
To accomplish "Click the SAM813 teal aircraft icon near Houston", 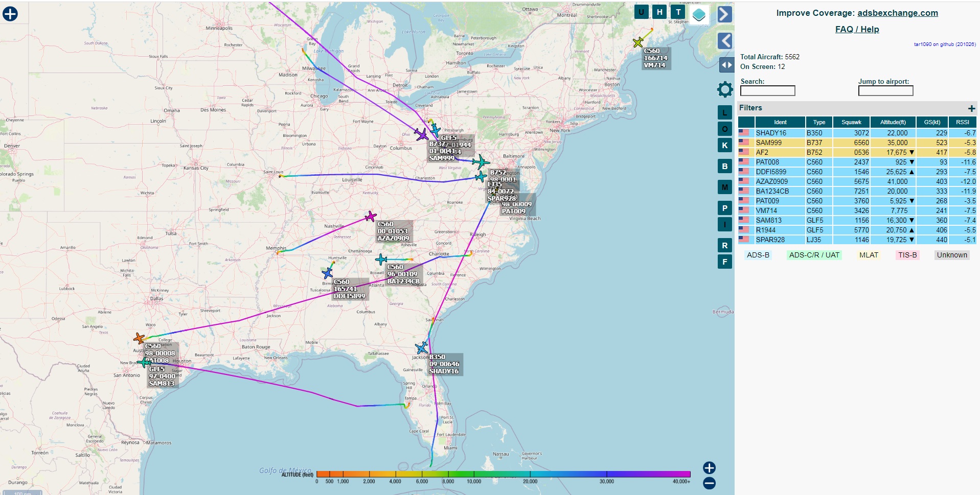I will coord(144,363).
